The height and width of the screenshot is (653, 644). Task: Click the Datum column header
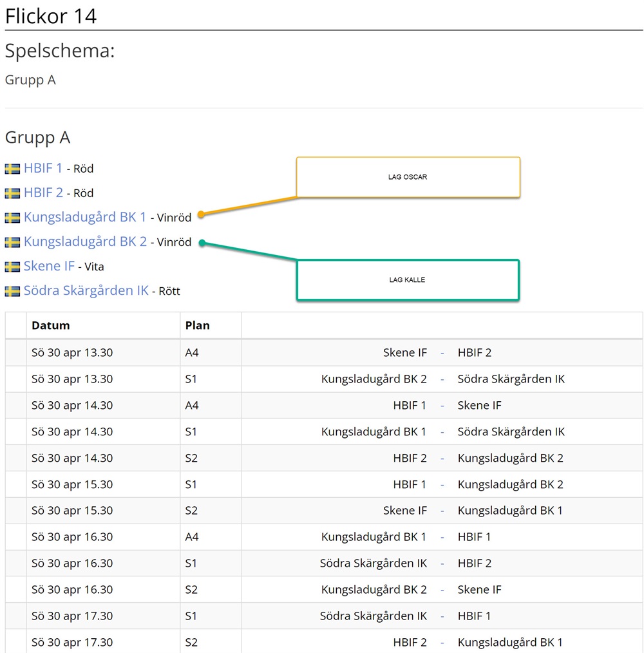[51, 325]
